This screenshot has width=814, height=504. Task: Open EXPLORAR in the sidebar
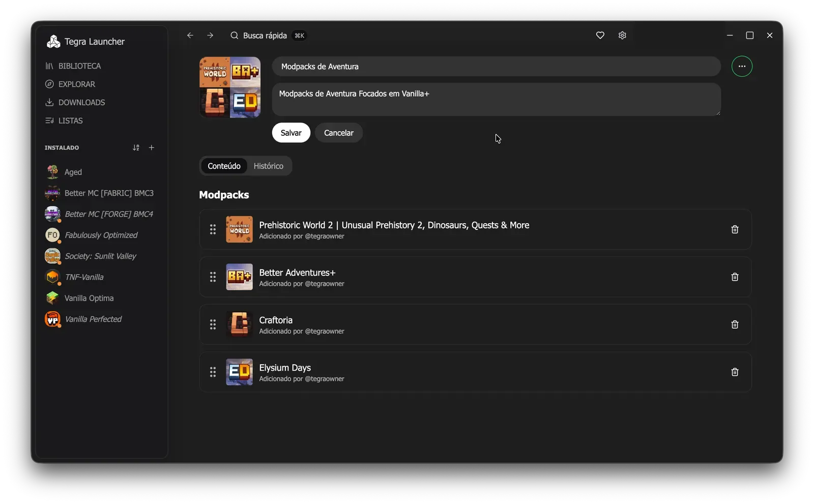click(70, 84)
